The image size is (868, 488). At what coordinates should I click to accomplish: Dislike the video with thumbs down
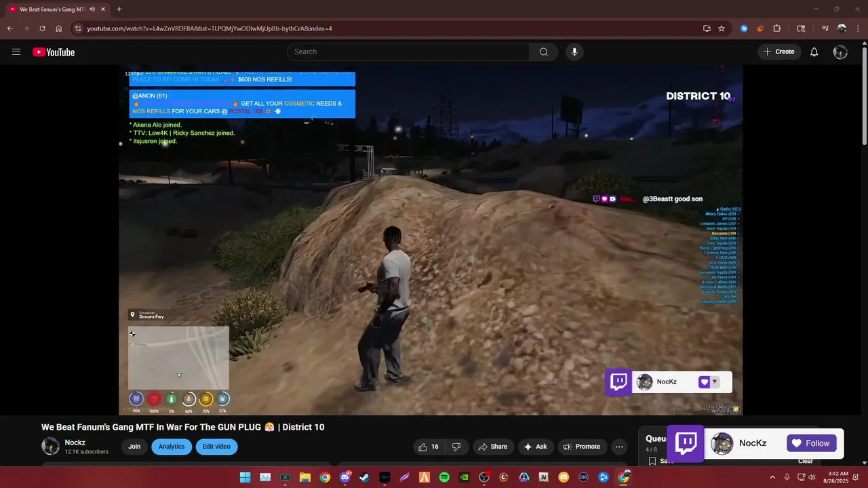click(456, 447)
